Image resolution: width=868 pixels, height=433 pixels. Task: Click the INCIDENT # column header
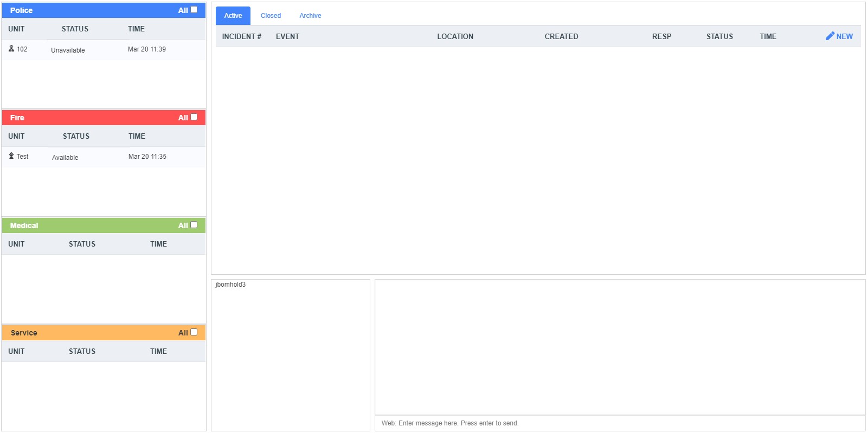coord(241,36)
